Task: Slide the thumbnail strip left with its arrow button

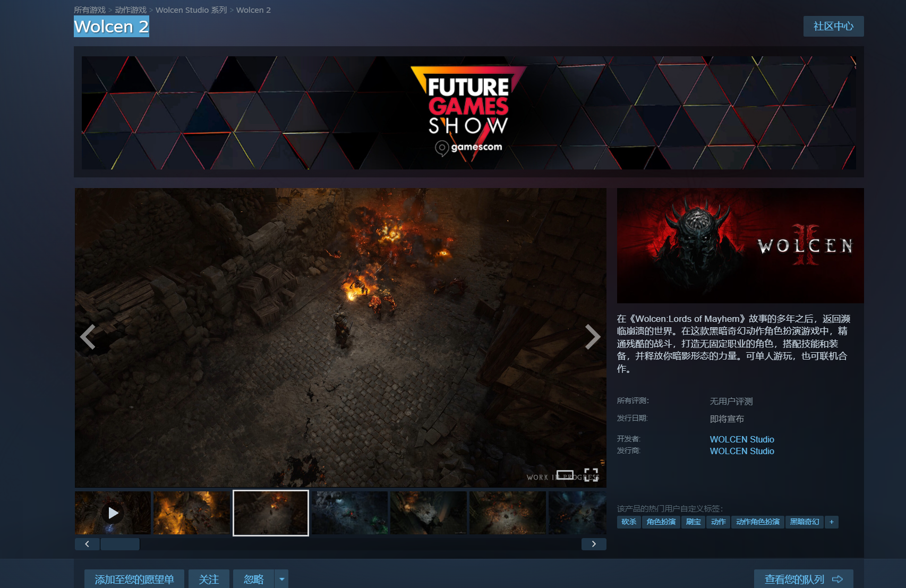Action: coord(87,544)
